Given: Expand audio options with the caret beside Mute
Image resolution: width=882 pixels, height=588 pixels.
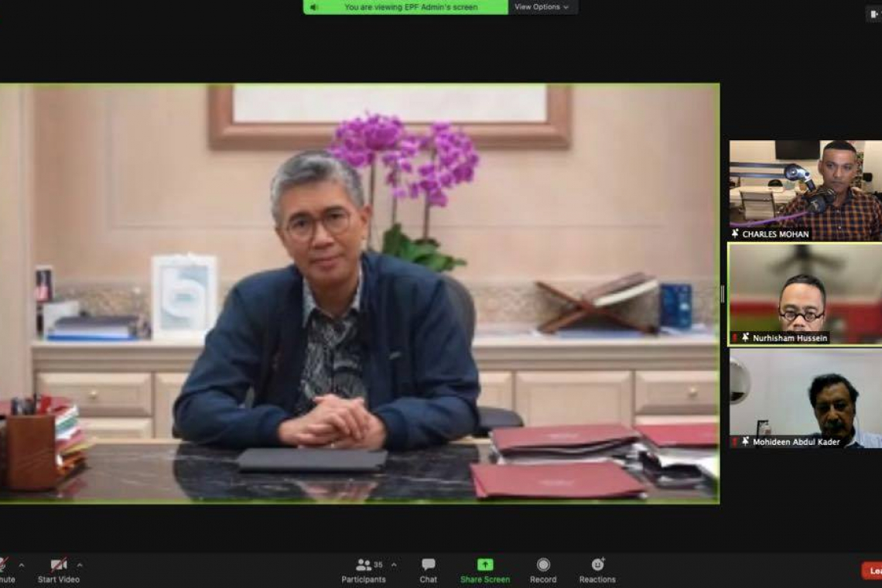Looking at the screenshot, I should click(23, 566).
